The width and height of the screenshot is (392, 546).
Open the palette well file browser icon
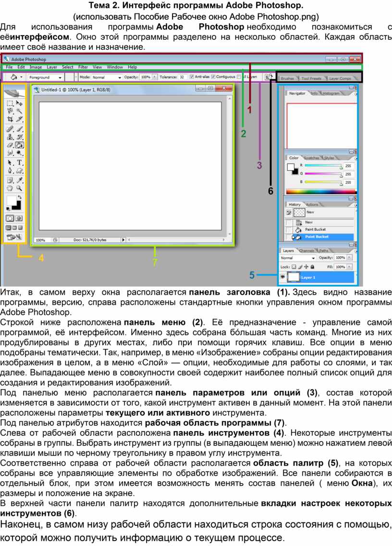tap(269, 76)
